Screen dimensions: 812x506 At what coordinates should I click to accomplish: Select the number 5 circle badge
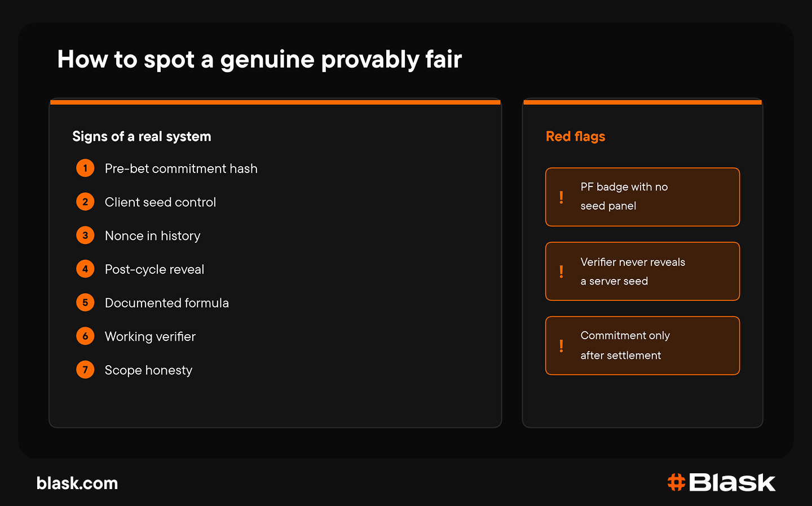click(85, 303)
